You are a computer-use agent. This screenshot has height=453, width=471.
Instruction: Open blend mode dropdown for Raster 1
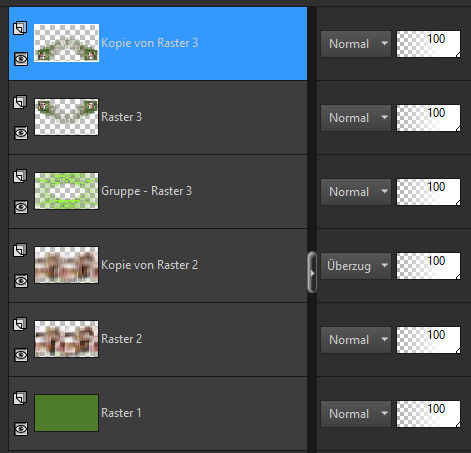[x=356, y=414]
